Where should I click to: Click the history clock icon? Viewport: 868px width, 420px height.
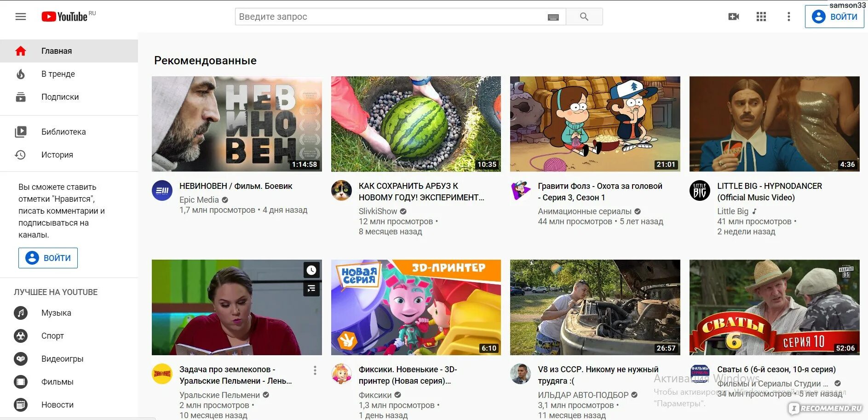[x=21, y=155]
